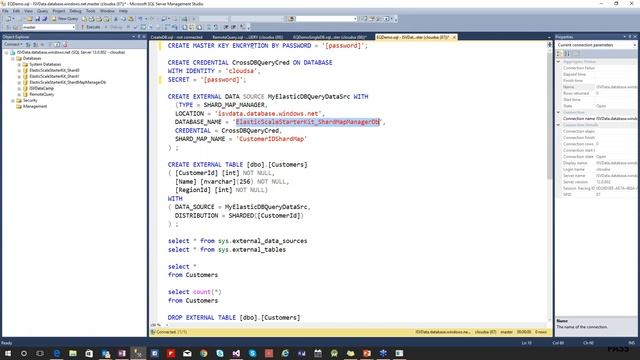Click the Execute button in the SQL toolbar

90,27
